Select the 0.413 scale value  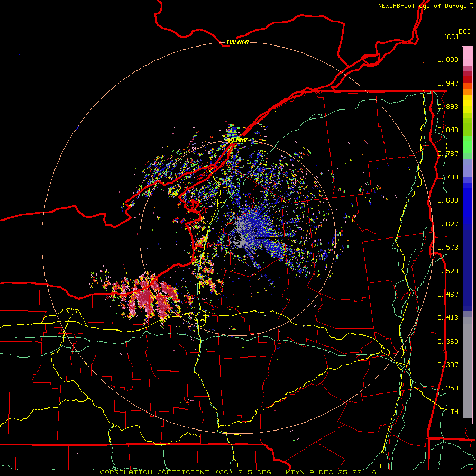[x=448, y=318]
